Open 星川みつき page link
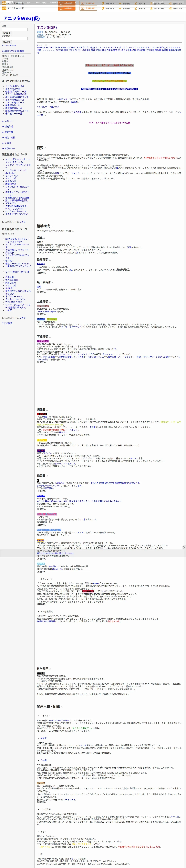186x868 pixels. [10, 181]
